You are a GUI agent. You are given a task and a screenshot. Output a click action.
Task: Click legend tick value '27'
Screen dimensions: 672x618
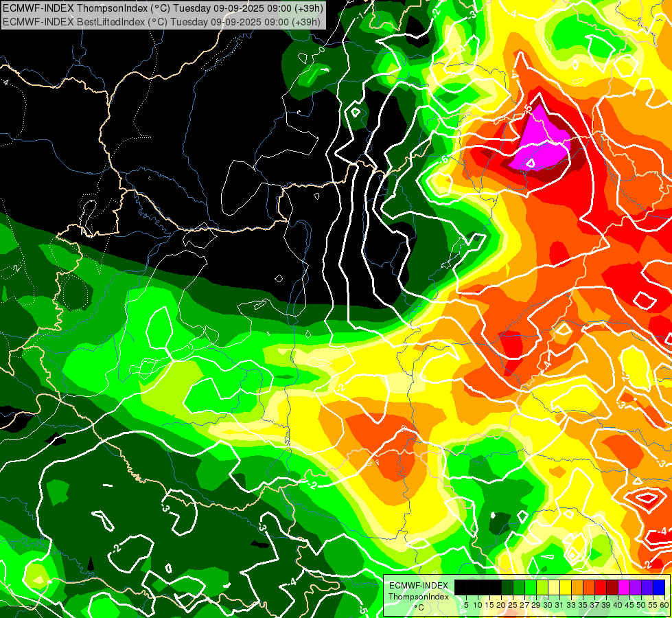point(524,605)
